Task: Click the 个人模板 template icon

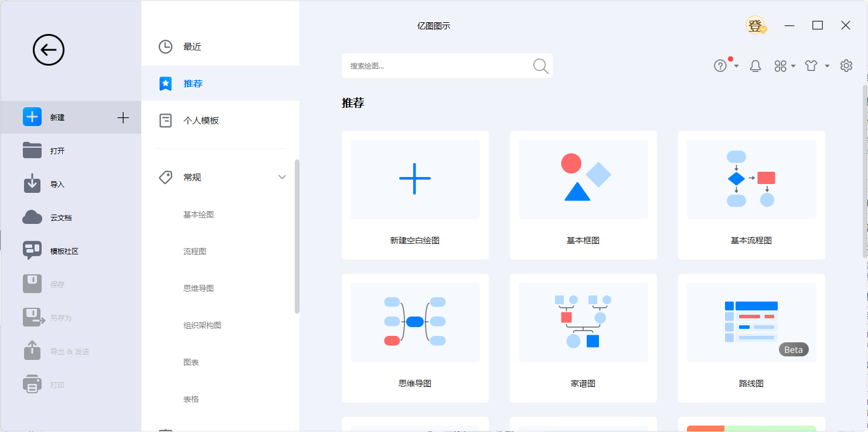Action: [x=166, y=121]
